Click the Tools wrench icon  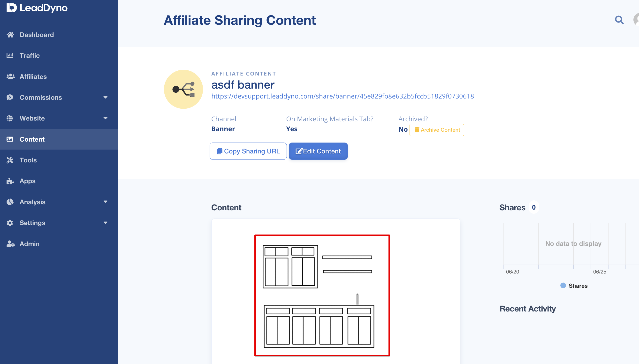pyautogui.click(x=10, y=160)
